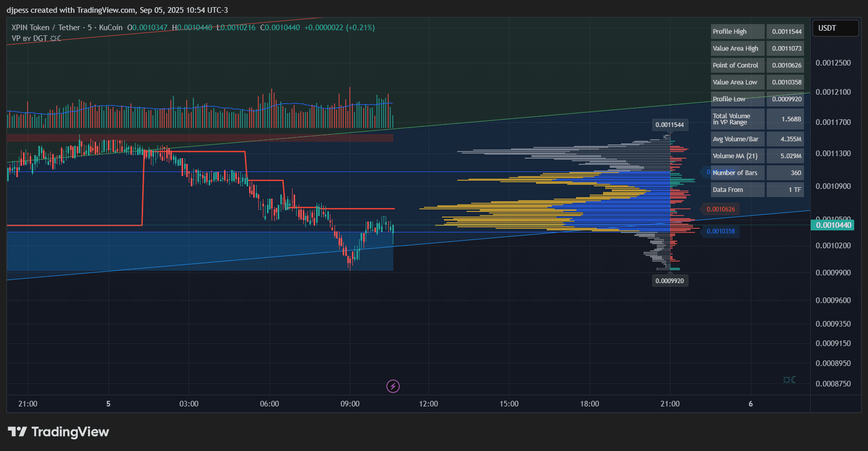Click the Data From label cell

[738, 189]
